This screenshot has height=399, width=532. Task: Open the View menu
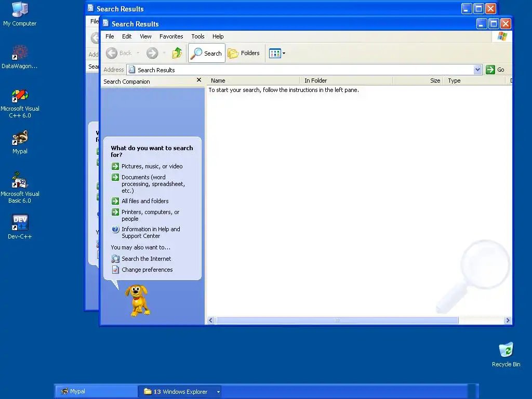[145, 36]
